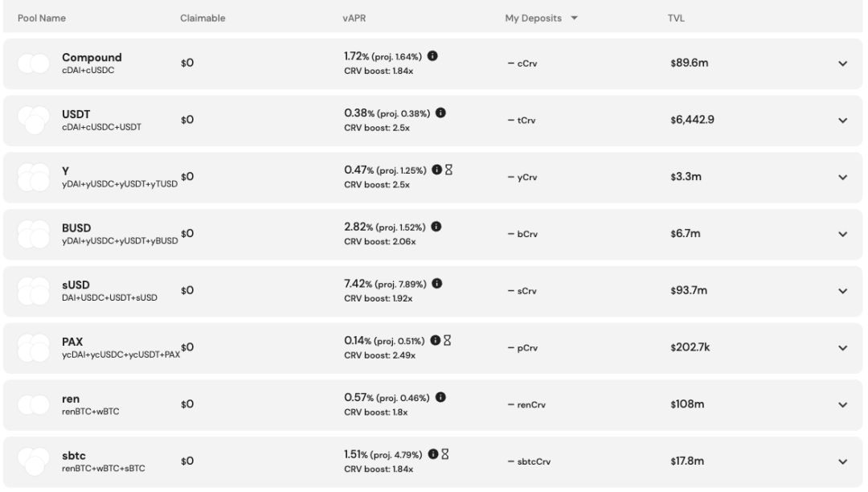
Task: Click the hourglass icon in the sbtc row
Action: pyautogui.click(x=445, y=454)
